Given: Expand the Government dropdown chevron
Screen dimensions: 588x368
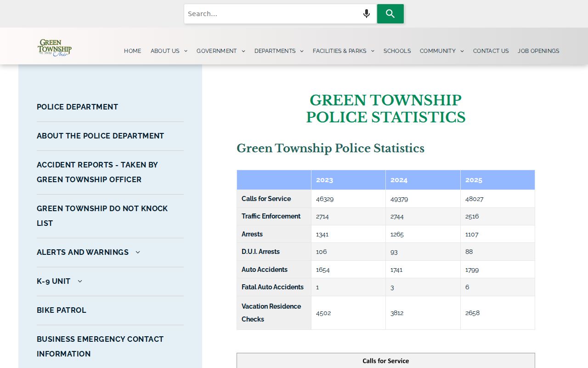Looking at the screenshot, I should point(243,51).
